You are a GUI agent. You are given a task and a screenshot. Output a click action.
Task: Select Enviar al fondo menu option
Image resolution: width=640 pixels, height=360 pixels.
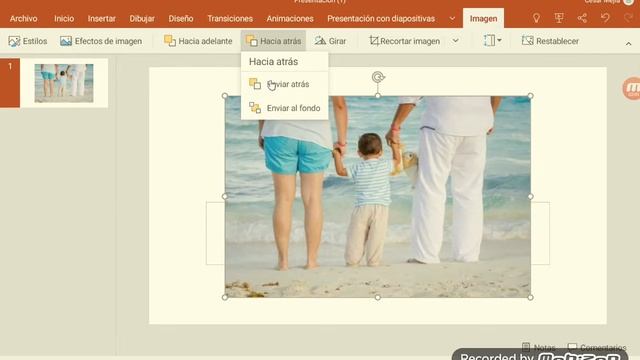pyautogui.click(x=284, y=108)
